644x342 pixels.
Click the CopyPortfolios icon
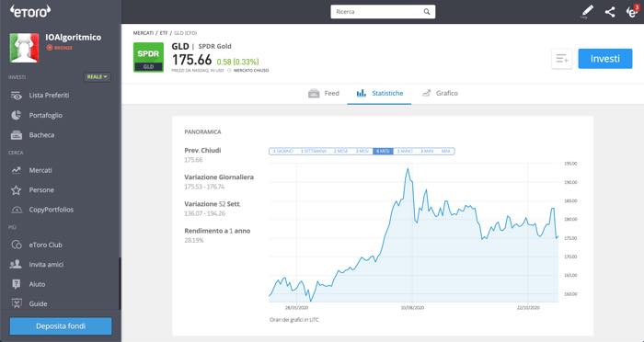[16, 210]
